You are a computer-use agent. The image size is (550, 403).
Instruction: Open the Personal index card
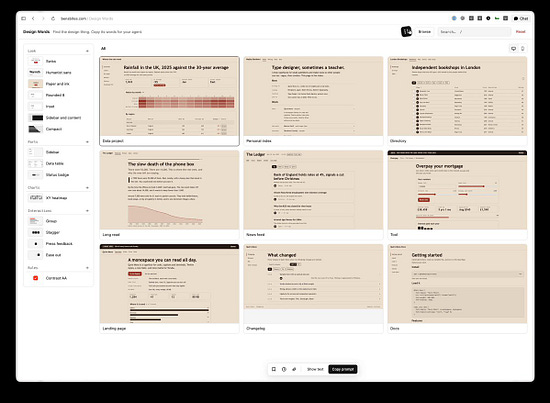coord(313,101)
